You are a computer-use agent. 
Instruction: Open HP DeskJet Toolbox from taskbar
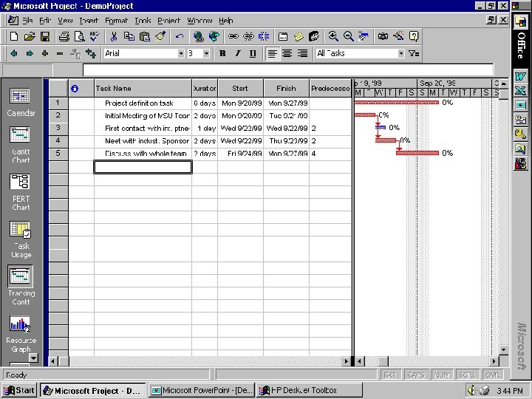(309, 391)
